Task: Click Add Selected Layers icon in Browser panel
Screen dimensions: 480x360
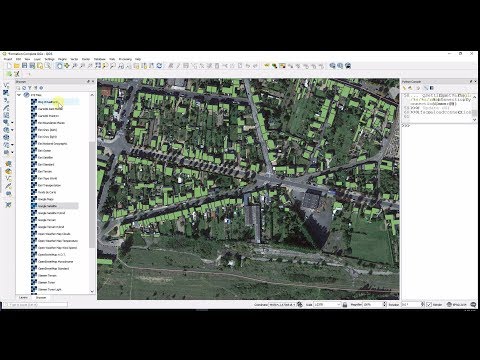Action: (x=18, y=88)
